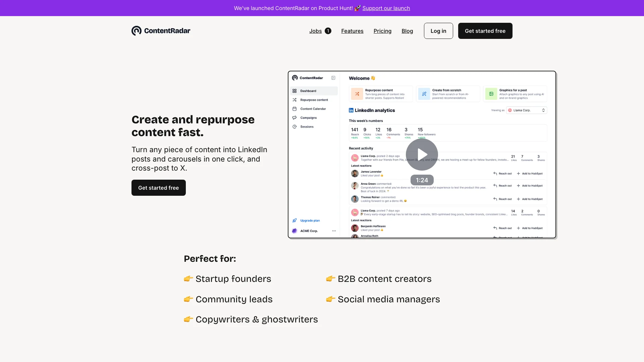644x362 pixels.
Task: Open the Features menu item
Action: [x=352, y=31]
